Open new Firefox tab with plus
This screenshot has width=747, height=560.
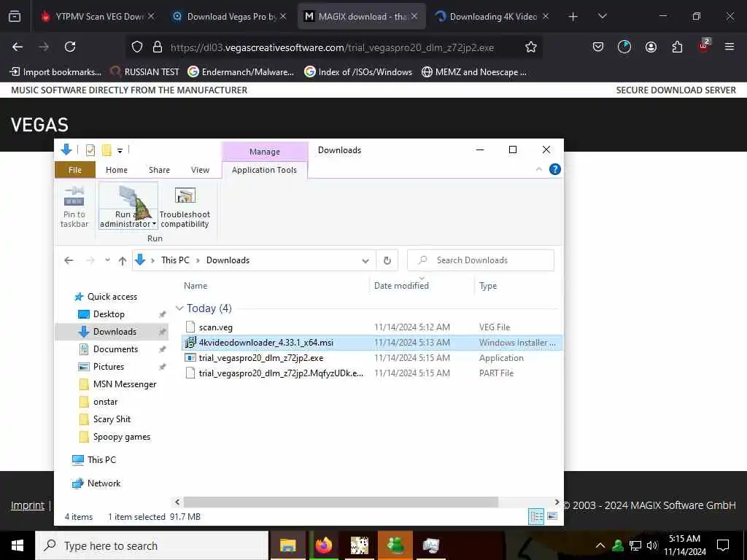[x=573, y=17]
